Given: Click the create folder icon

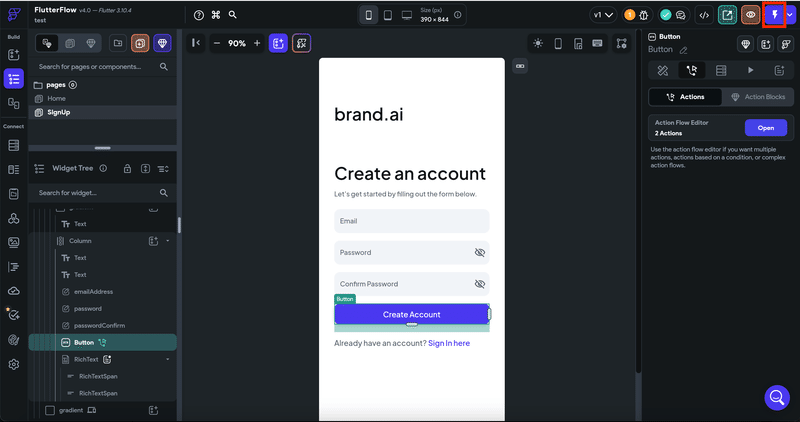Looking at the screenshot, I should point(118,43).
